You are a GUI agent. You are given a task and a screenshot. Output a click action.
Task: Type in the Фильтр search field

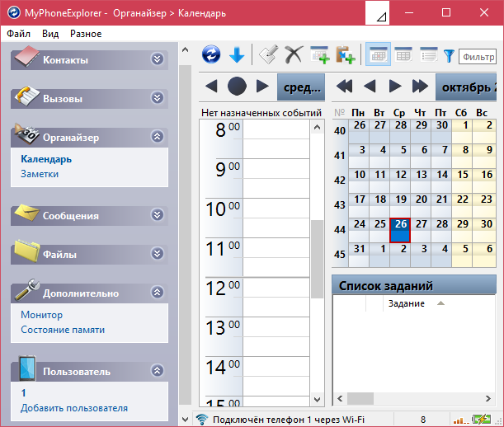coord(480,56)
